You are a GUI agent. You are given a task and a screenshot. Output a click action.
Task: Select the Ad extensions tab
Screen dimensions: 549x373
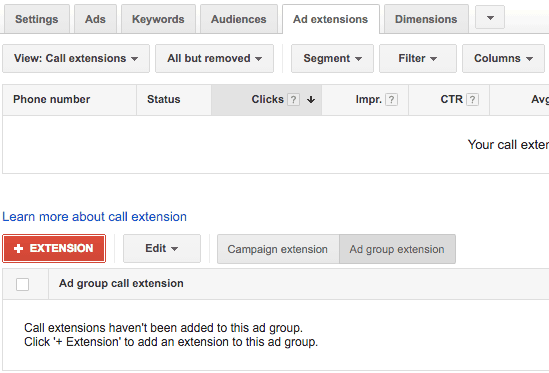coord(331,19)
